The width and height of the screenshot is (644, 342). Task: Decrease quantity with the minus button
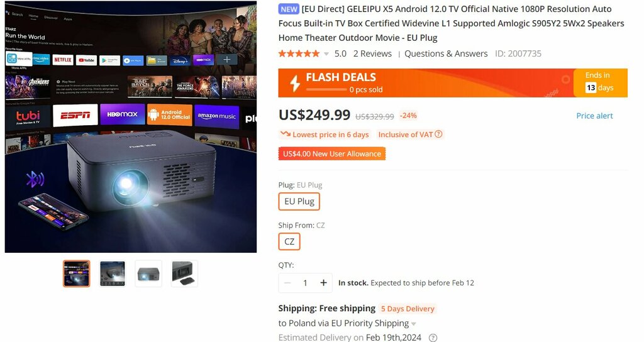coord(287,283)
